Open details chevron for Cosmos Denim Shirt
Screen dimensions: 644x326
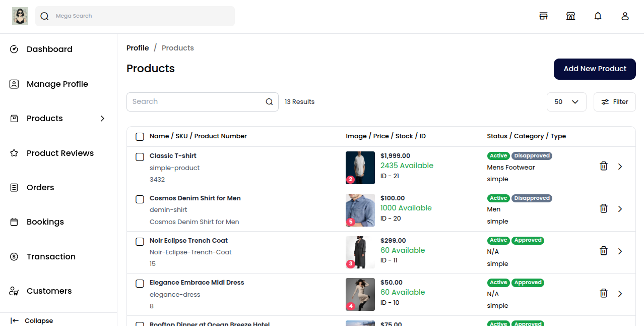[620, 208]
